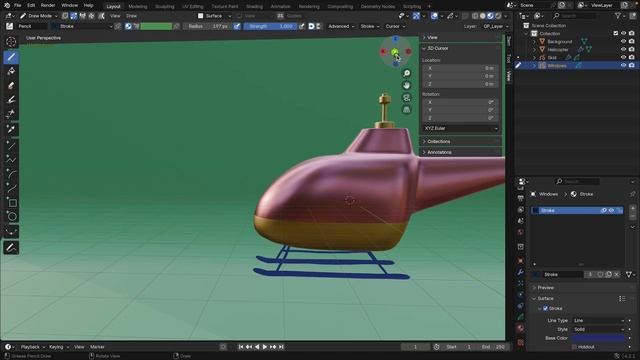Select the Eyedropper tool
This screenshot has width=640, height=360.
(x=11, y=129)
